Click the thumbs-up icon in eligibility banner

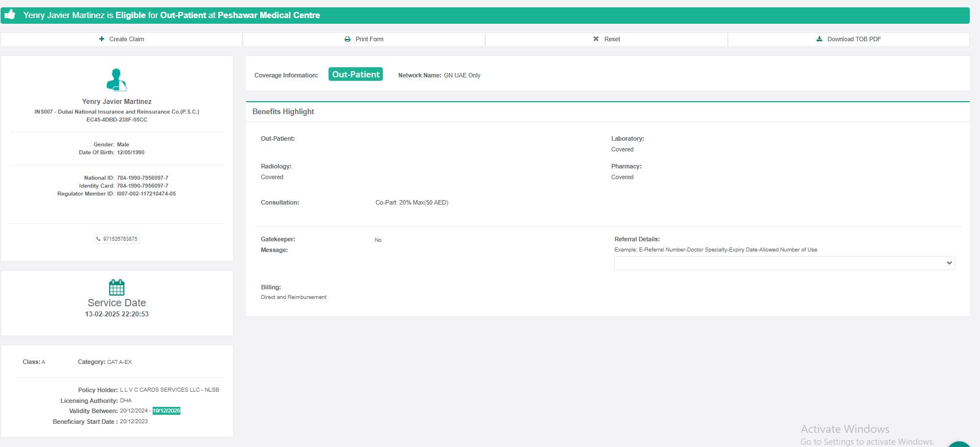(x=10, y=15)
